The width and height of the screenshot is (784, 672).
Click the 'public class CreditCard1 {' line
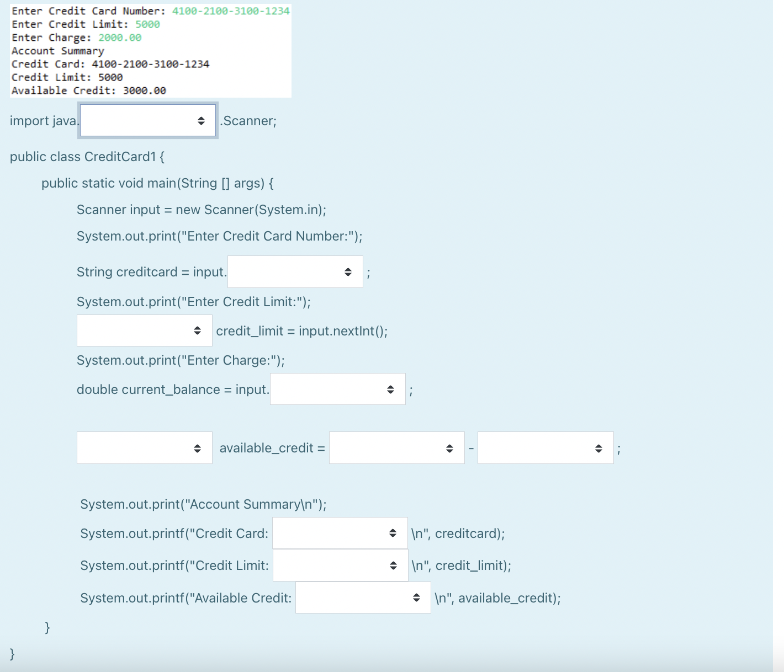point(87,157)
